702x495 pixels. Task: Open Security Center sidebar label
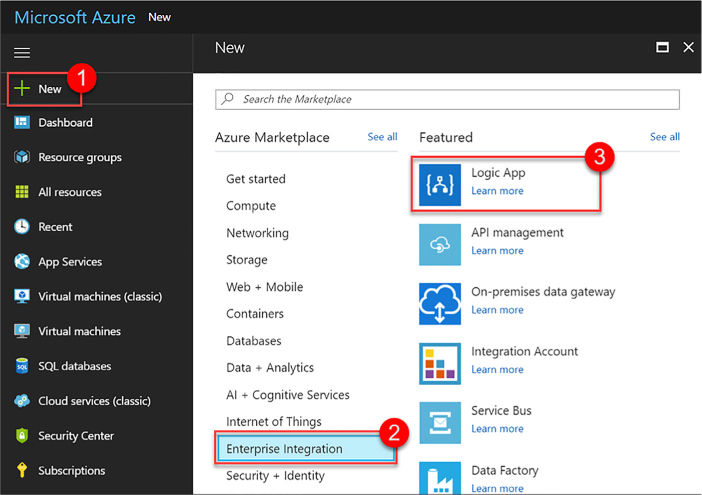76,436
